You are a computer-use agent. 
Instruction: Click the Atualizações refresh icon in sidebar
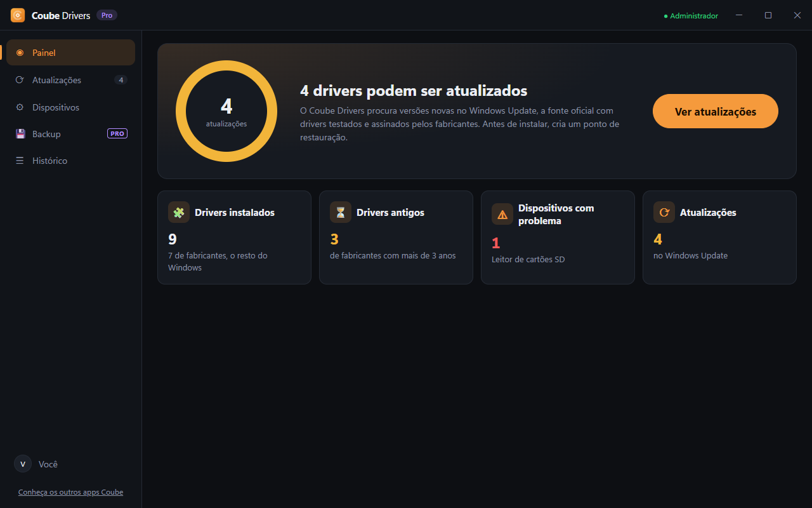click(x=20, y=80)
